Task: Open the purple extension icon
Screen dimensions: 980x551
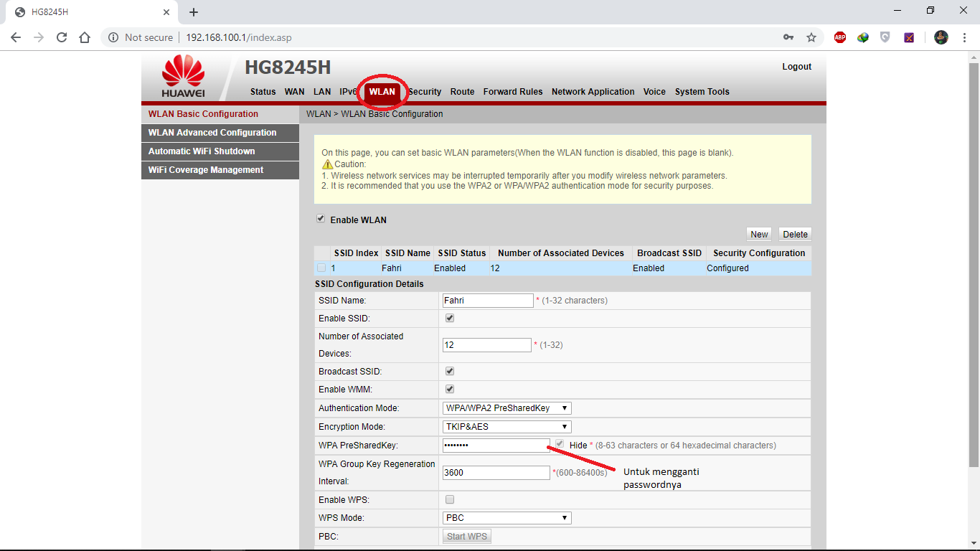Action: [x=909, y=37]
